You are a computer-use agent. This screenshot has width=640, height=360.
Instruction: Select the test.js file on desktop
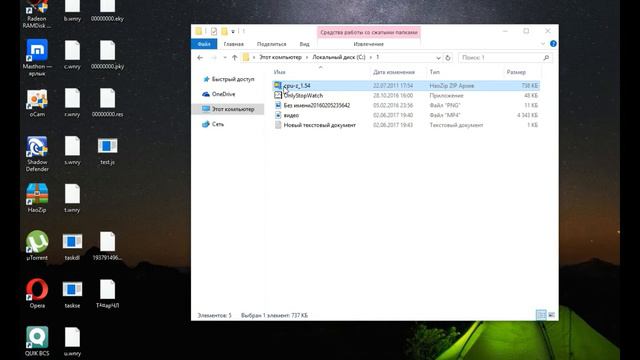107,151
